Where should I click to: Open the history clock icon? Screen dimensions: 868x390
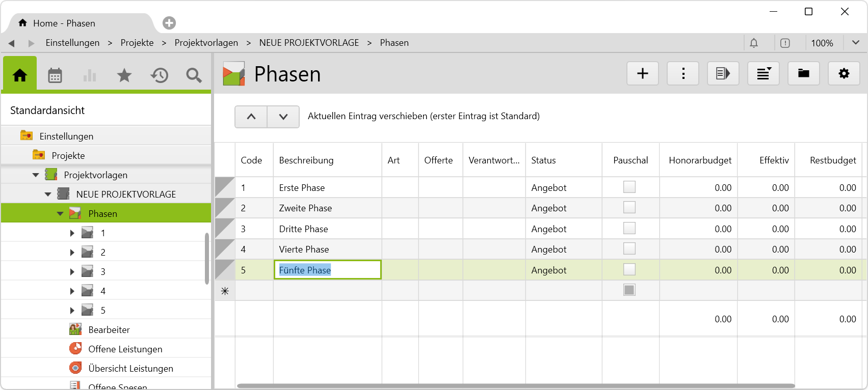tap(159, 75)
